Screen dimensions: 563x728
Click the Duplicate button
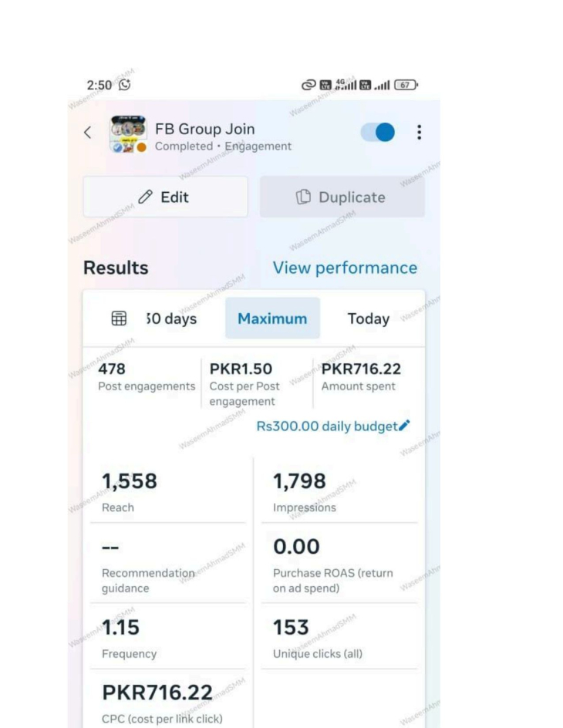[x=342, y=197]
